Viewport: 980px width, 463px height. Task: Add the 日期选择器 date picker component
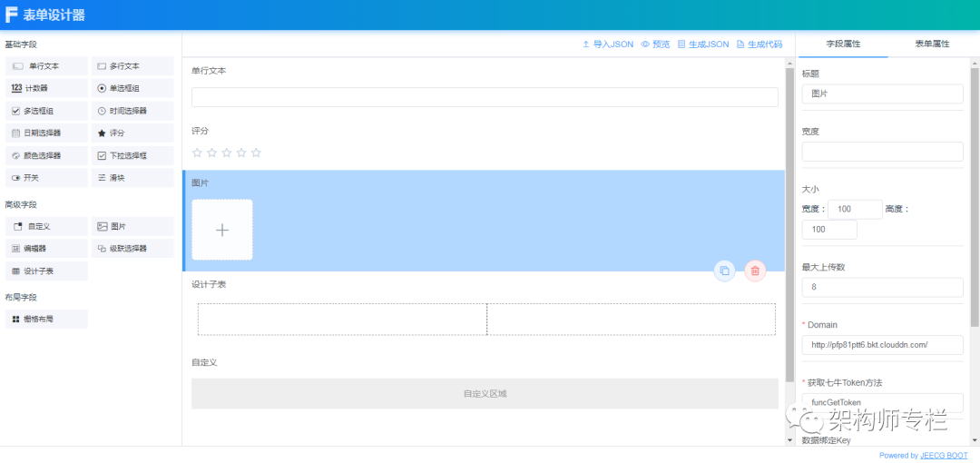[46, 133]
